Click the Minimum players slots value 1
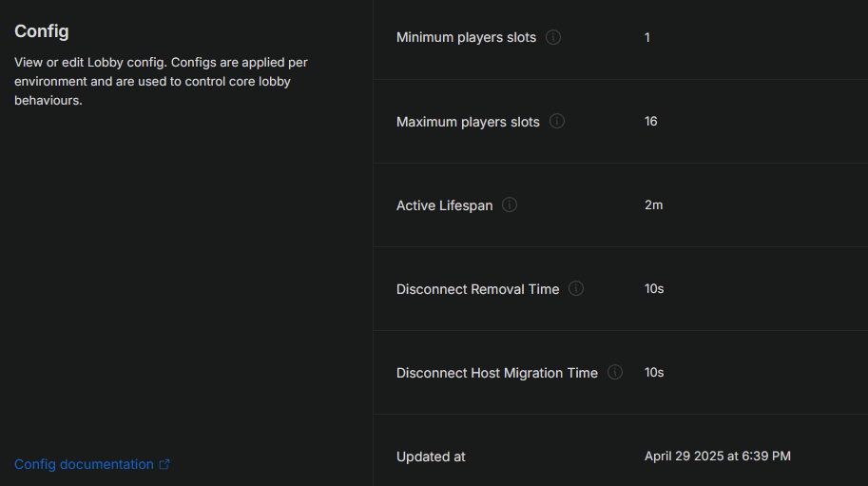 pos(647,38)
